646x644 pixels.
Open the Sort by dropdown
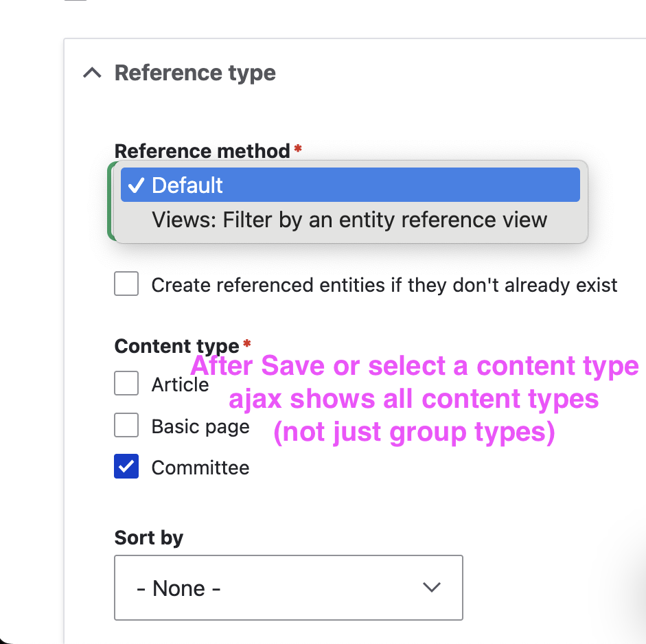pyautogui.click(x=288, y=588)
